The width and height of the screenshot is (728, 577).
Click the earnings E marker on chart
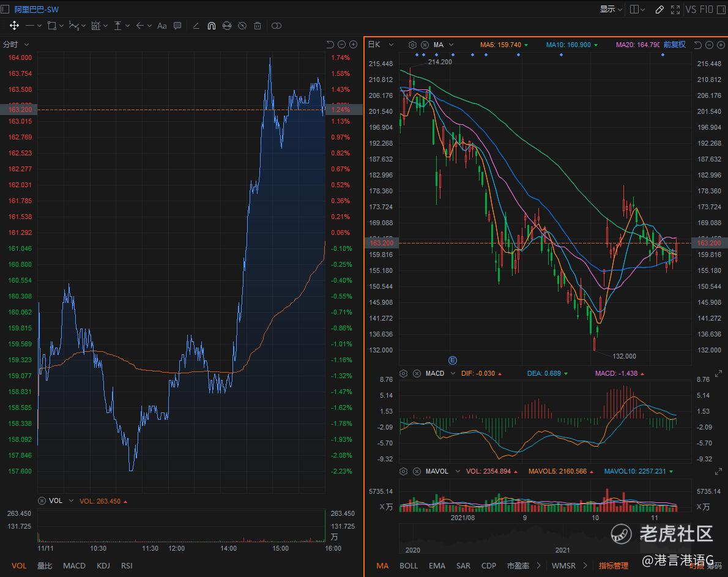pyautogui.click(x=453, y=360)
